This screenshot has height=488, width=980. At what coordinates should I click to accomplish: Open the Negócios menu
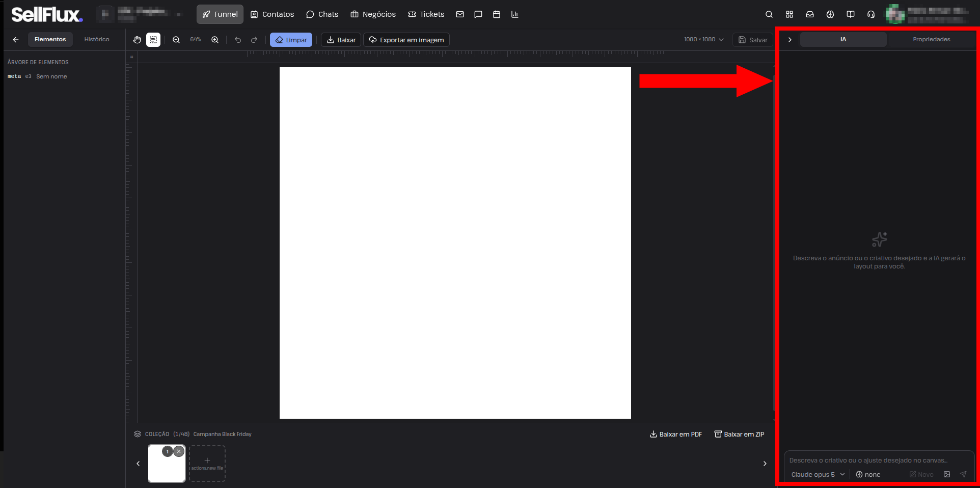[373, 14]
